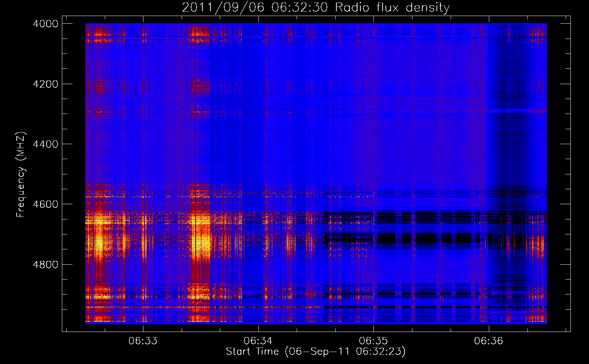Click the plot title "2011/09/06 06:32:30 Radio flux density"
The height and width of the screenshot is (364, 589).
316,7
